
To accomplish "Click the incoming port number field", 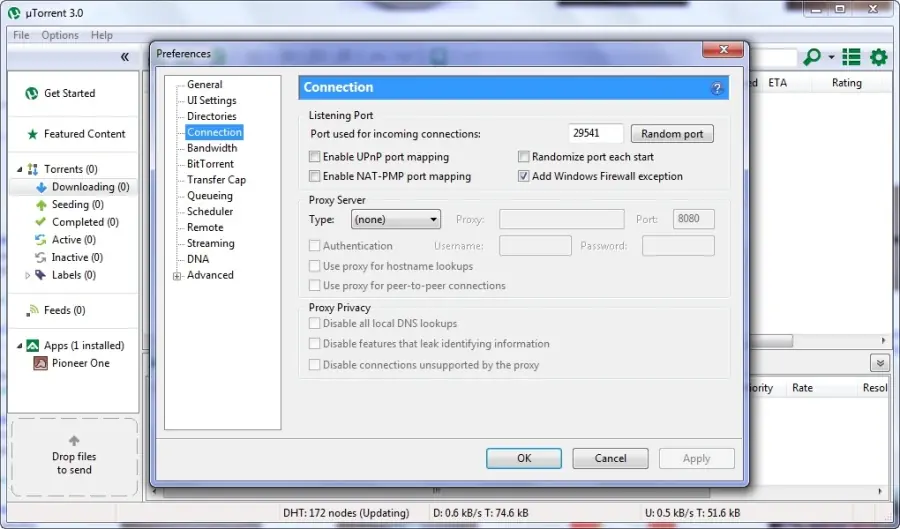I will click(x=596, y=133).
